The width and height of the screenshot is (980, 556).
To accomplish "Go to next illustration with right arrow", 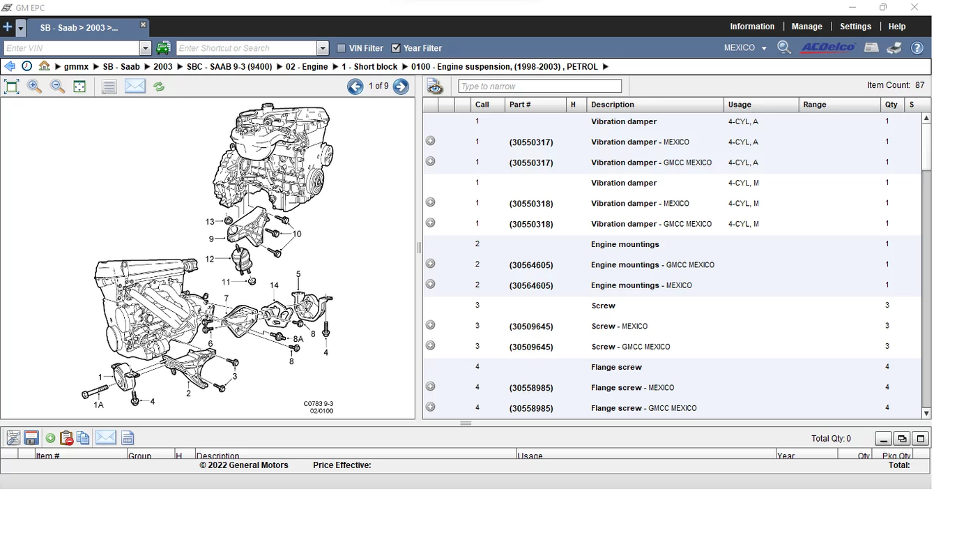I will pos(401,87).
